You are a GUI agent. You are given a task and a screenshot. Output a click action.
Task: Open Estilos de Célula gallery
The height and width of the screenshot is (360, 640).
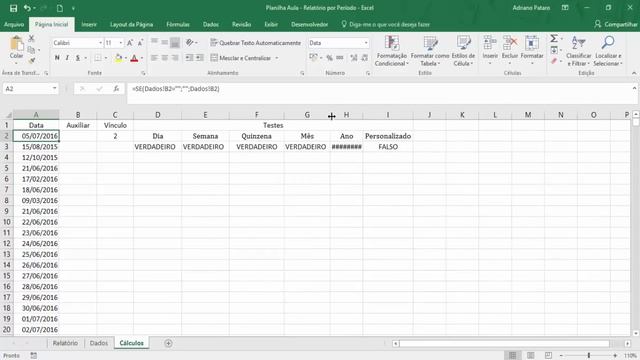pos(463,51)
